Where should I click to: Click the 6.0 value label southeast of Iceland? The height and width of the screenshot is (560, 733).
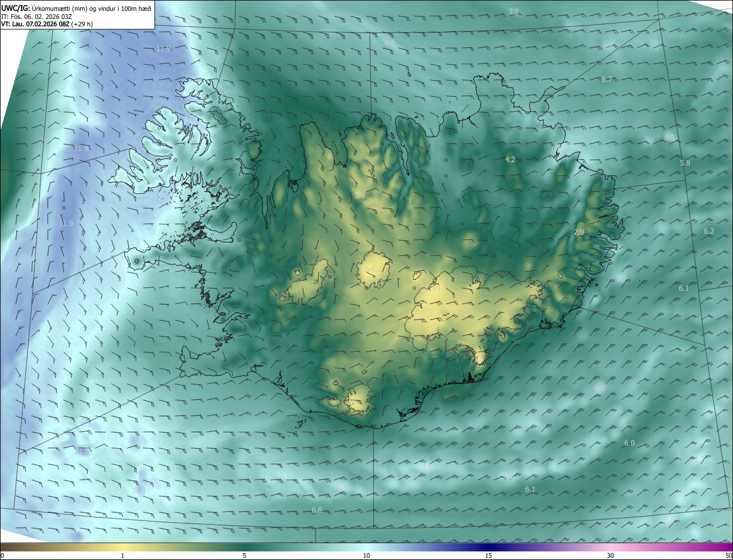(x=629, y=443)
